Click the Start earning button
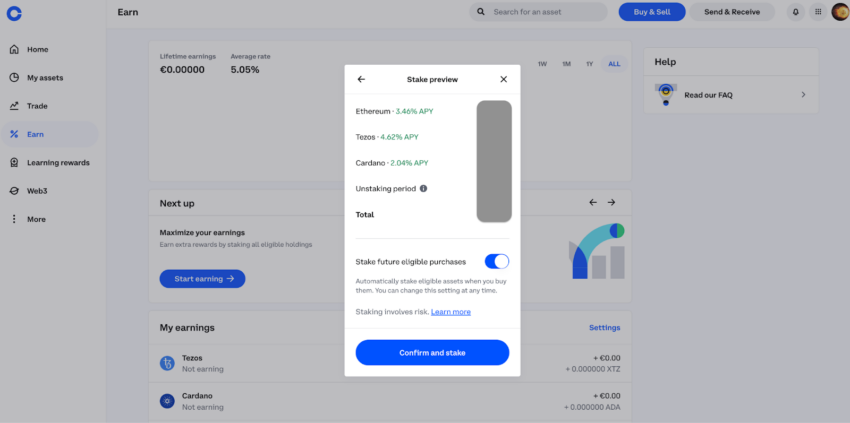This screenshot has height=423, width=850. coord(202,279)
